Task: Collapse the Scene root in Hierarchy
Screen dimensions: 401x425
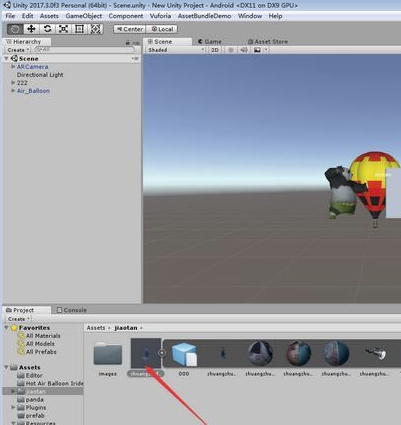Action: pyautogui.click(x=6, y=59)
